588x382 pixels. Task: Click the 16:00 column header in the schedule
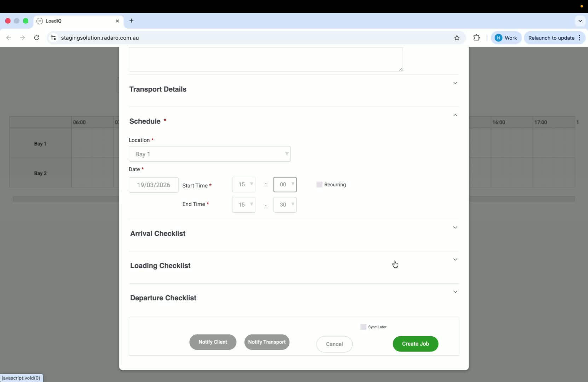pos(498,122)
